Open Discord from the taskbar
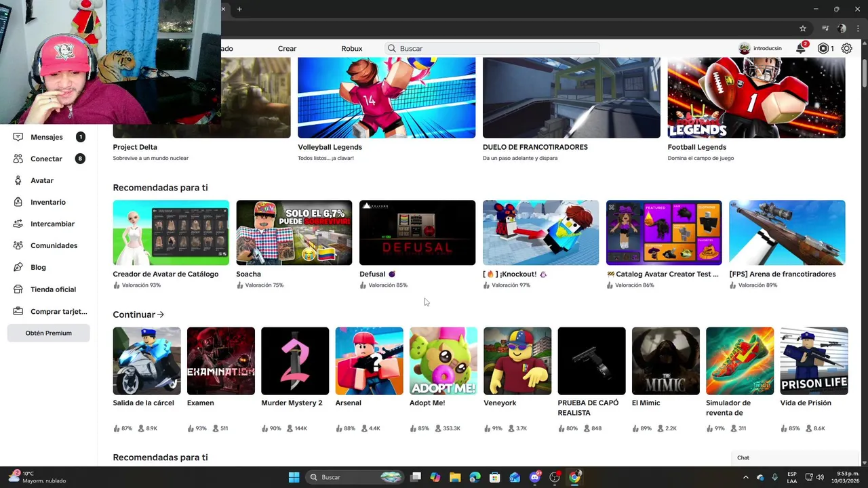The height and width of the screenshot is (488, 868). [x=535, y=477]
